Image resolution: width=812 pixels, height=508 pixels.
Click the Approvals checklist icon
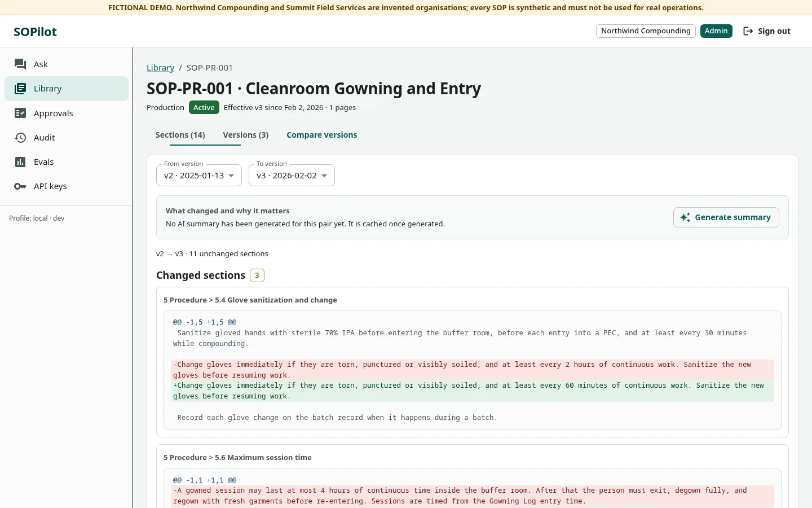pos(20,113)
